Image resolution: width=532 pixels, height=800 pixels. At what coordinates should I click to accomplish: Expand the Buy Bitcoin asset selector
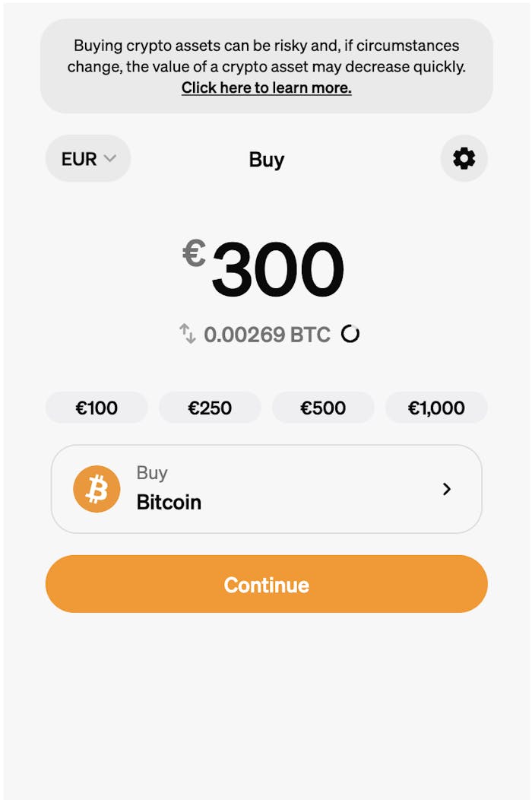pyautogui.click(x=266, y=489)
